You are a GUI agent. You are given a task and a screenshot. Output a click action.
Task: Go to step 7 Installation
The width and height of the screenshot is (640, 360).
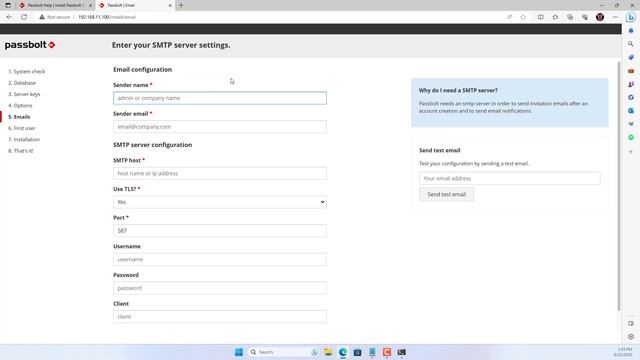24,140
